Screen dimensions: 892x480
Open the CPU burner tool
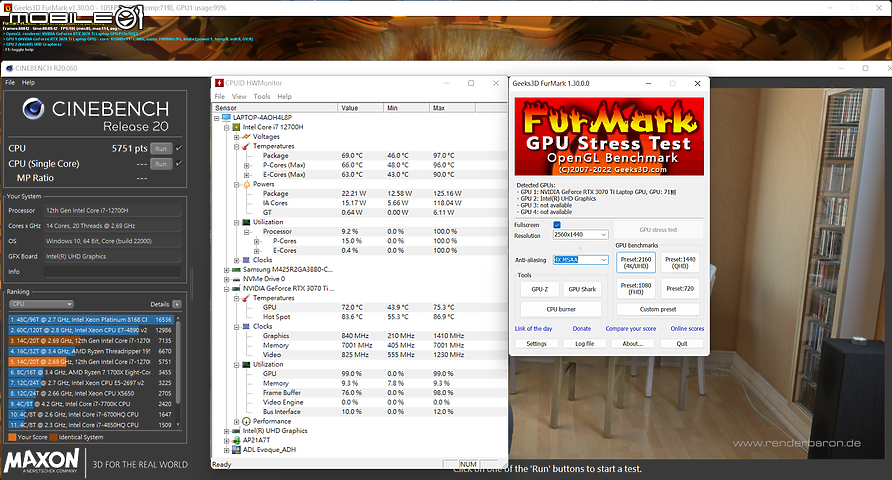tap(561, 309)
